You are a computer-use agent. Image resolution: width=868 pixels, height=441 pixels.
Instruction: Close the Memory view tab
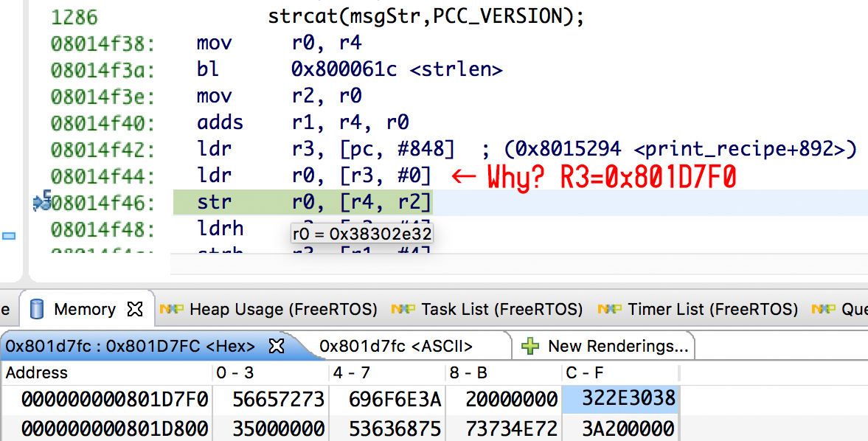(135, 309)
